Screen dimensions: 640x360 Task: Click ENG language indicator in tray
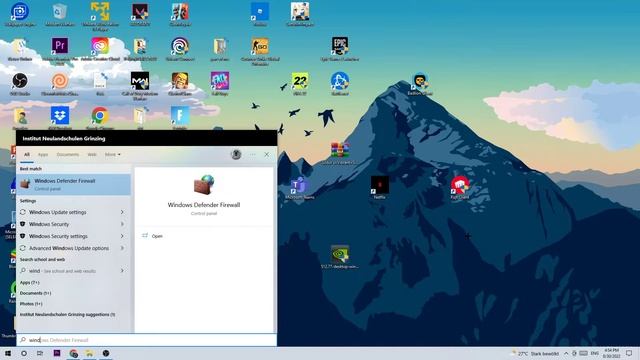[595, 353]
